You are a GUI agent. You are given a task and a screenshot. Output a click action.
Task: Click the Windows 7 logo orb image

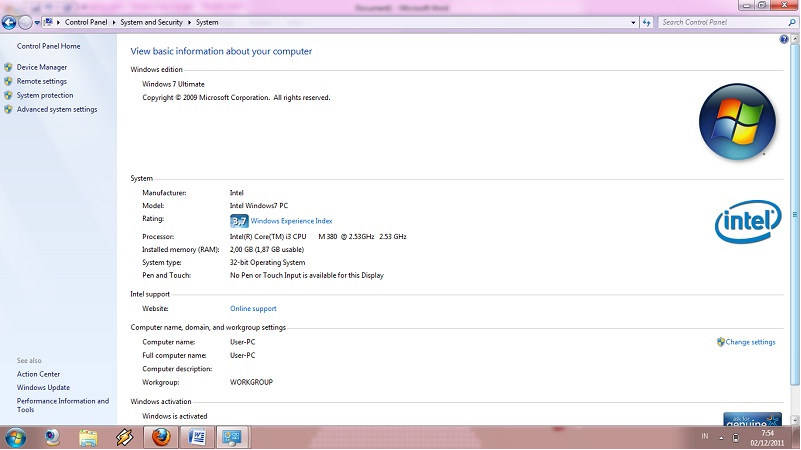pyautogui.click(x=737, y=122)
